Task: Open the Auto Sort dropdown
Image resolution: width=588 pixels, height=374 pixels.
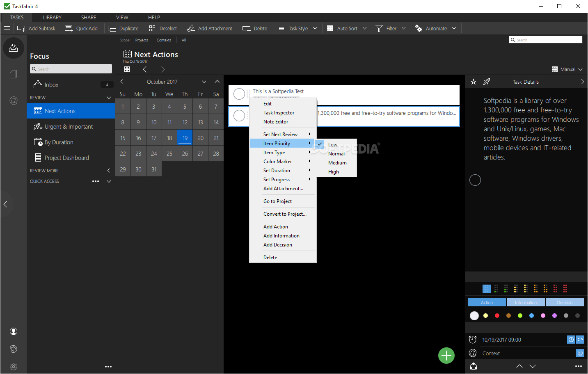Action: tap(347, 28)
